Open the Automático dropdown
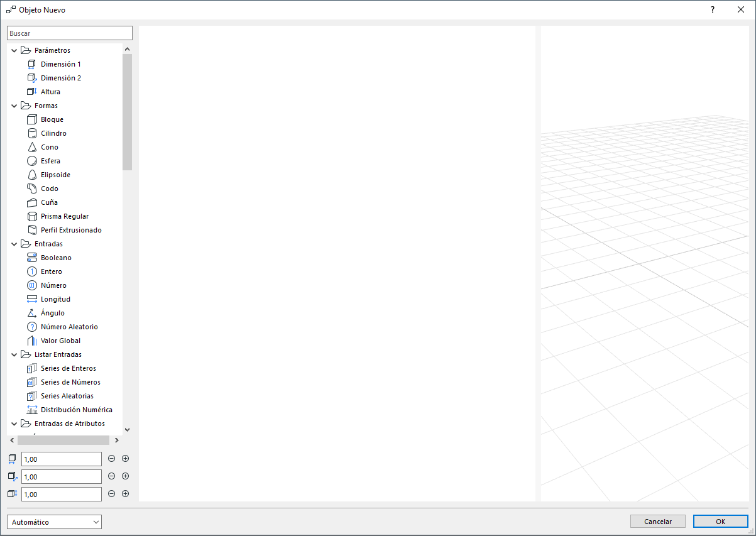This screenshot has height=536, width=756. [x=53, y=522]
